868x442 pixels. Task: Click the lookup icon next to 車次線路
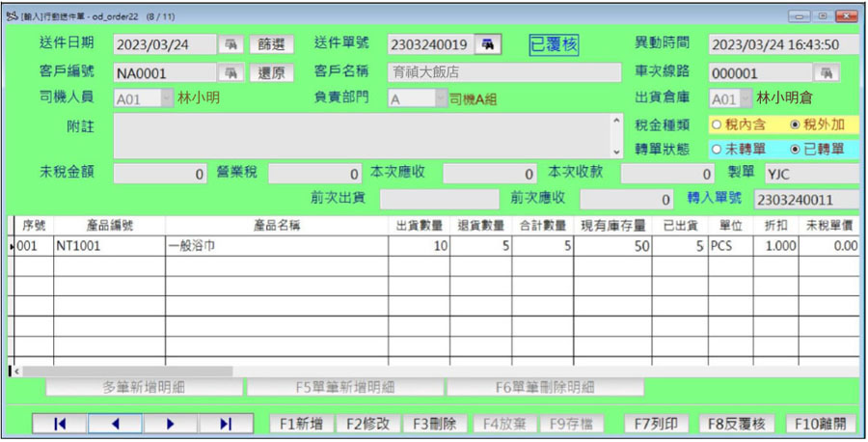click(827, 72)
